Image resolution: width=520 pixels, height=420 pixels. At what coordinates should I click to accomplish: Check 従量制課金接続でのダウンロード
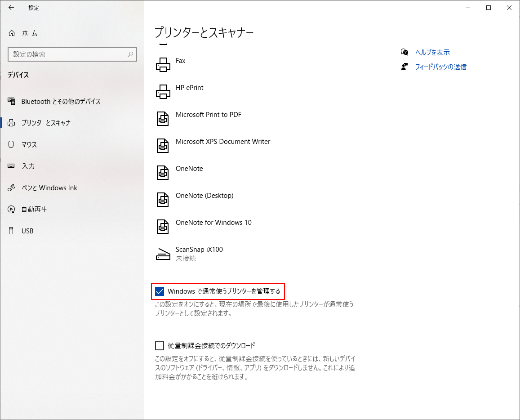160,346
